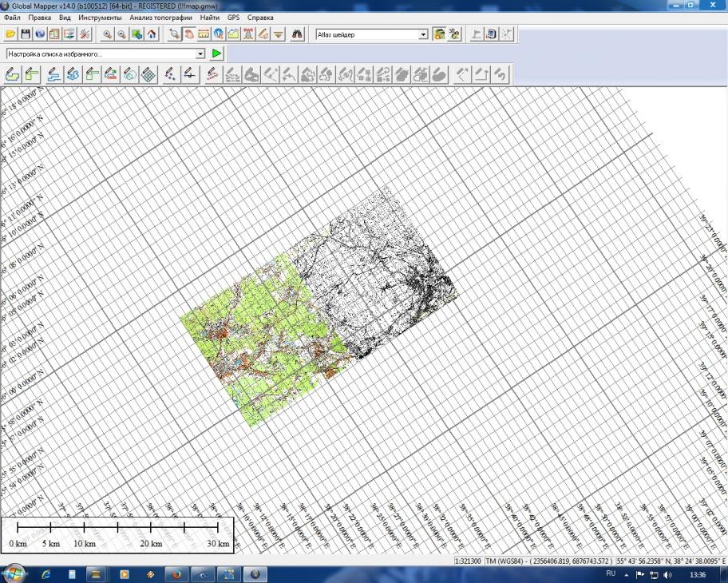Viewport: 728px width, 583px height.
Task: Click the Windows Start button
Action: click(14, 573)
